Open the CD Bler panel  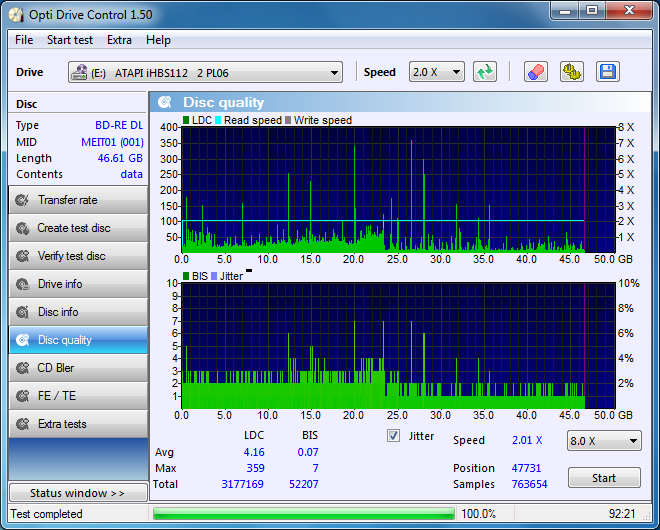click(x=78, y=368)
